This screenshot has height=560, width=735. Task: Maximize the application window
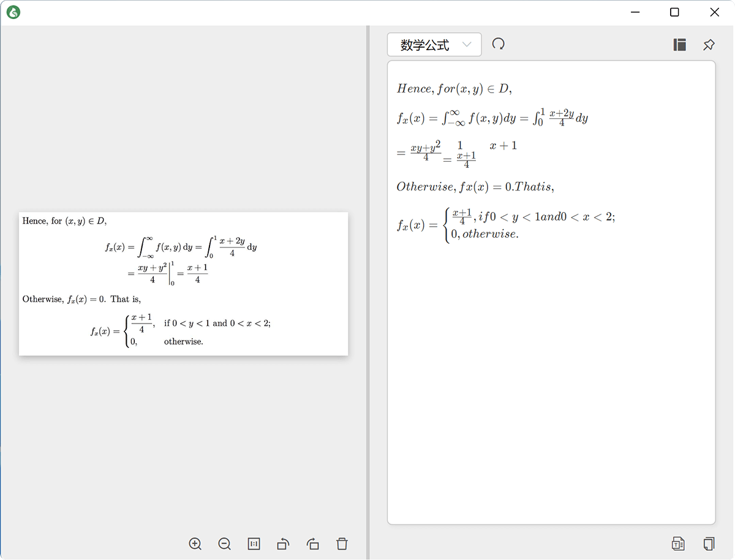pos(674,12)
